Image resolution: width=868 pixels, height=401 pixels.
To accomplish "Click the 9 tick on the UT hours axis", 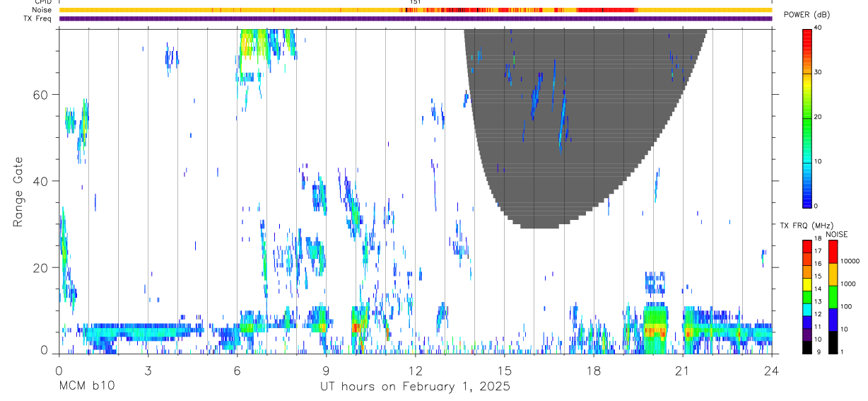I will tap(326, 370).
